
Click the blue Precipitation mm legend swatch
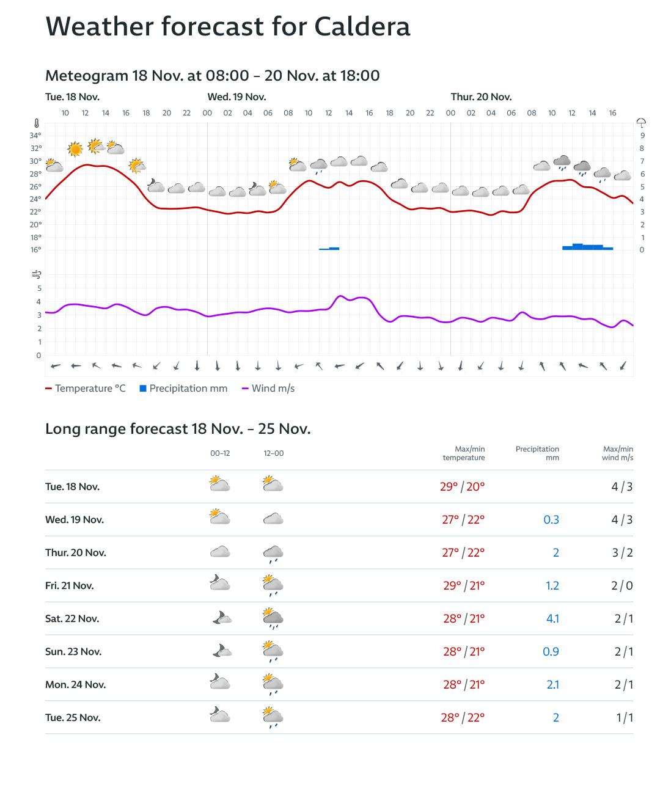click(x=143, y=389)
